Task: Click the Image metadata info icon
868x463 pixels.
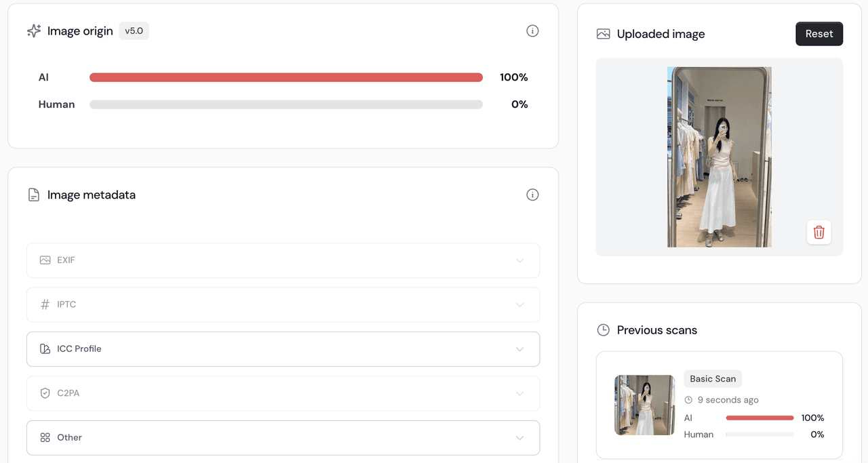Action: 532,195
